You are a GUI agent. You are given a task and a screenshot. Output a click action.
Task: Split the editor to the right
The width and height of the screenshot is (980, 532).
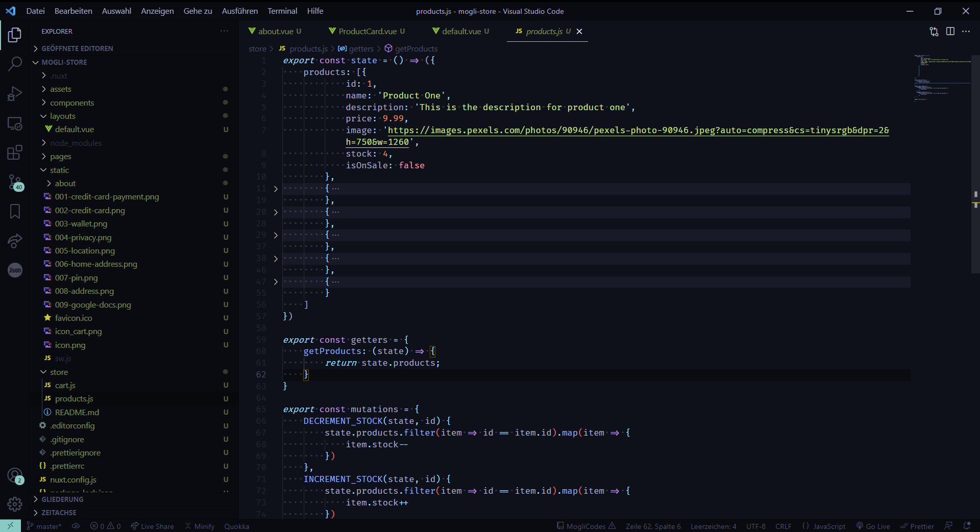pos(950,31)
